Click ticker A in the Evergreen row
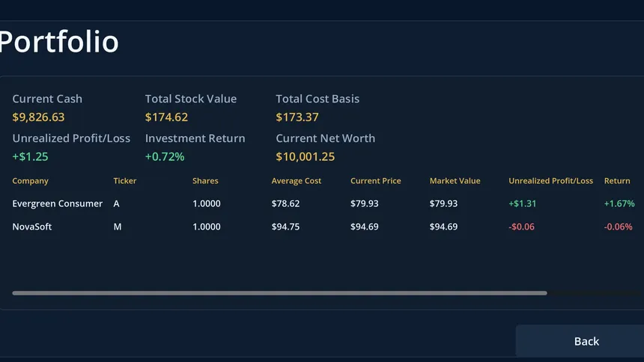 116,203
